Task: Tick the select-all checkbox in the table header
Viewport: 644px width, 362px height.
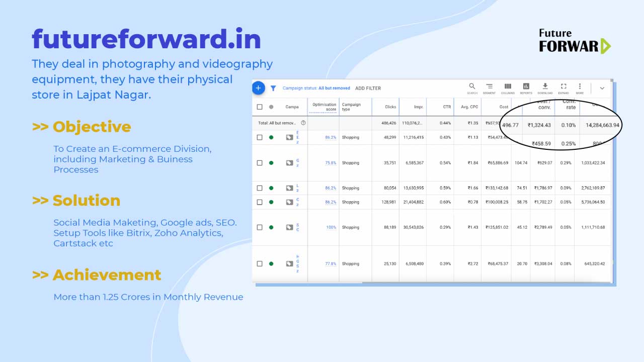Action: (x=260, y=107)
